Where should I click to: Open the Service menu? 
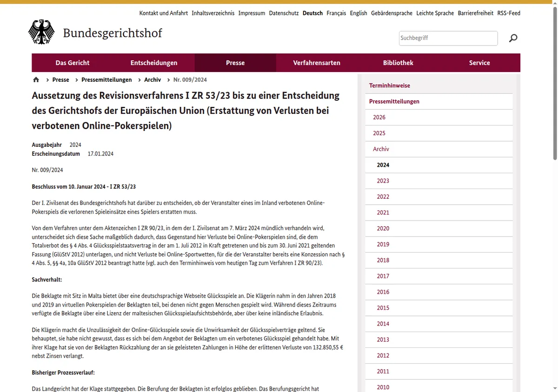click(x=479, y=63)
